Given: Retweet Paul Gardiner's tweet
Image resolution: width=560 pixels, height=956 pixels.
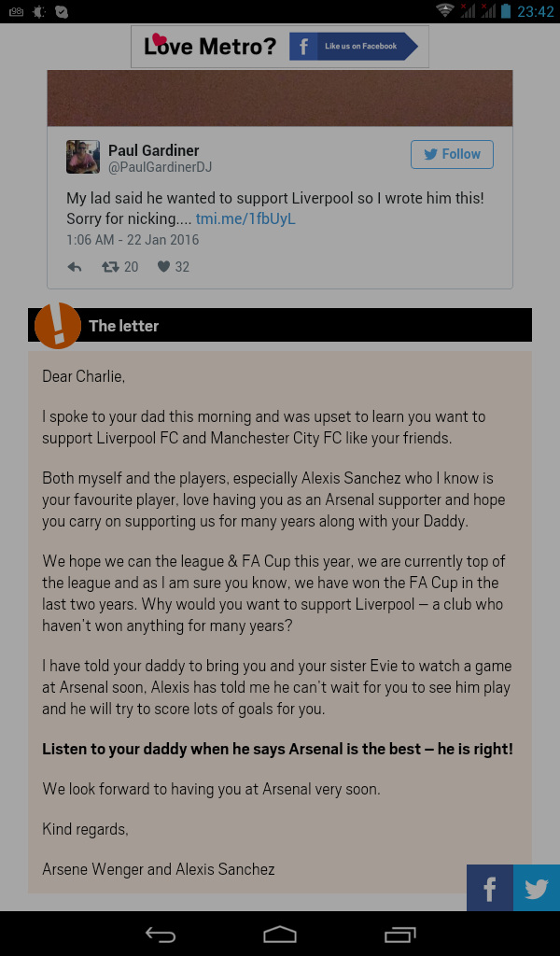Looking at the screenshot, I should (110, 267).
